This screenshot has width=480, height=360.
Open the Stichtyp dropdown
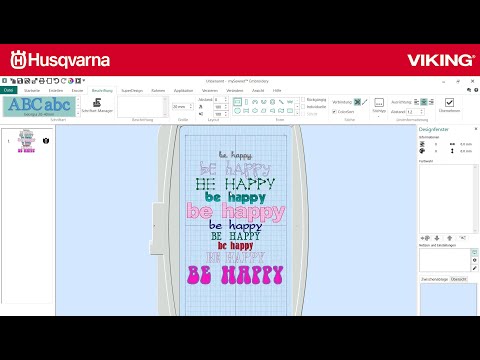(379, 106)
